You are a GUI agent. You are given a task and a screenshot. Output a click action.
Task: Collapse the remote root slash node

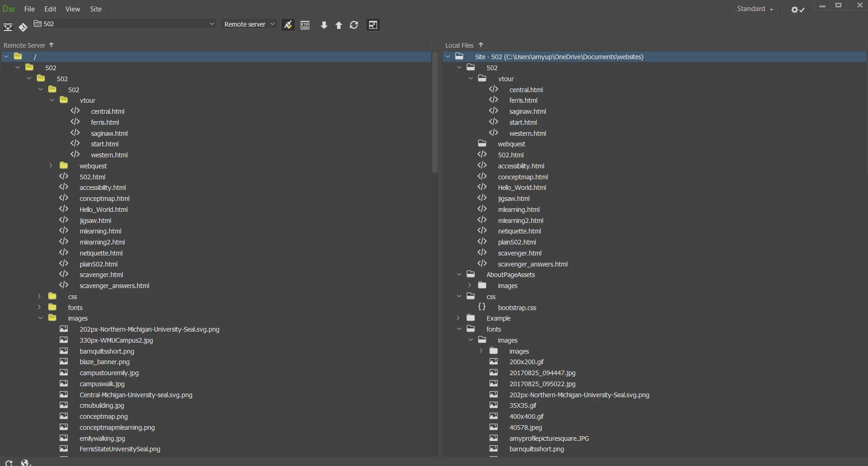tap(6, 56)
